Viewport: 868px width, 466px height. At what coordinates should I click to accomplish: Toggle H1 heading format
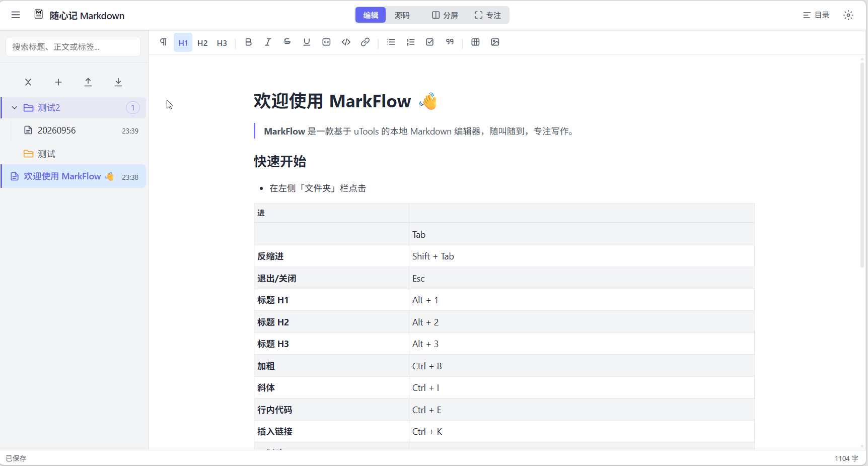click(x=183, y=42)
